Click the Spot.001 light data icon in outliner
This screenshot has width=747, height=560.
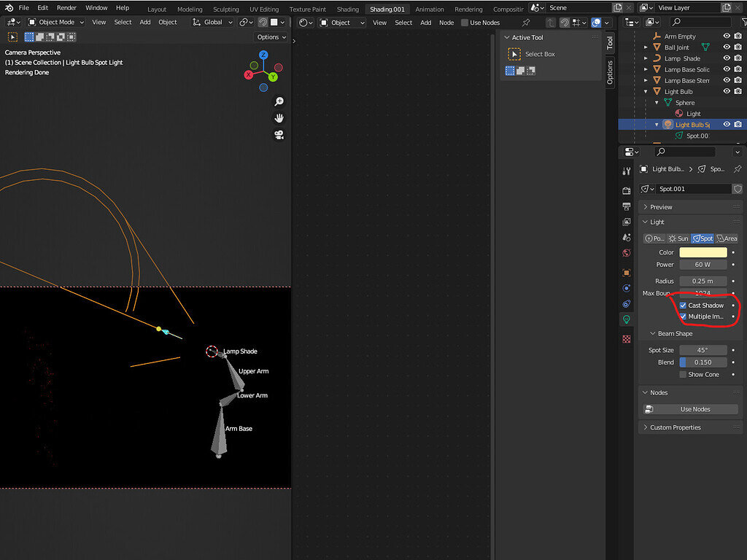pos(678,136)
